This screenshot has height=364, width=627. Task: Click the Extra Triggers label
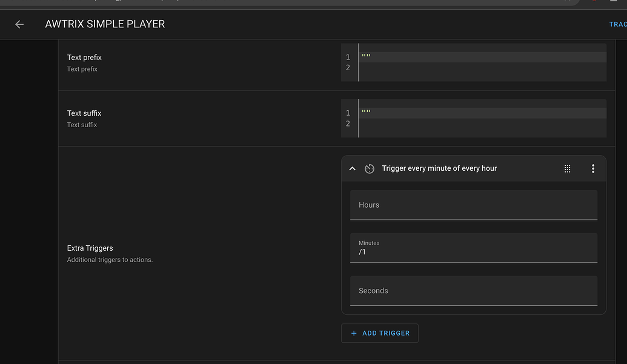click(x=90, y=248)
